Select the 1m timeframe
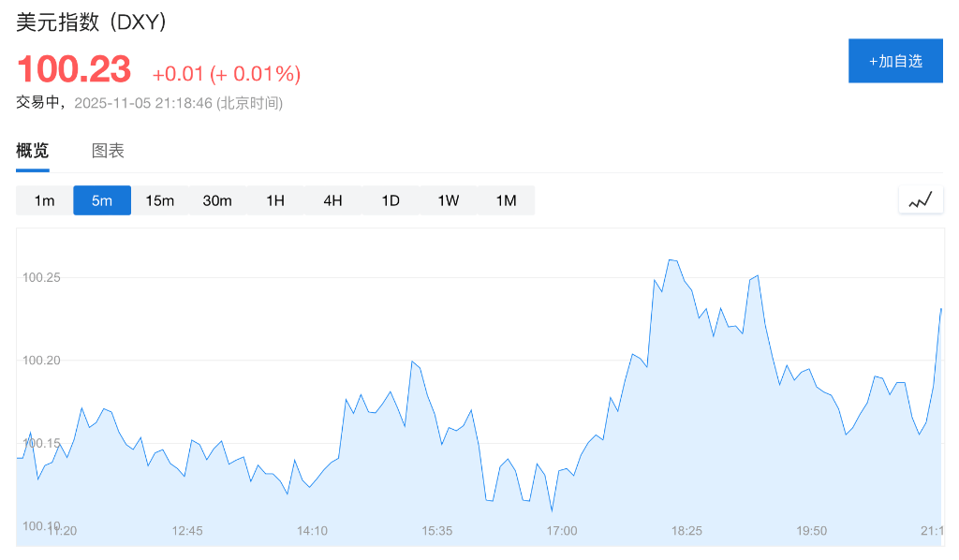This screenshot has height=560, width=959. tap(45, 200)
